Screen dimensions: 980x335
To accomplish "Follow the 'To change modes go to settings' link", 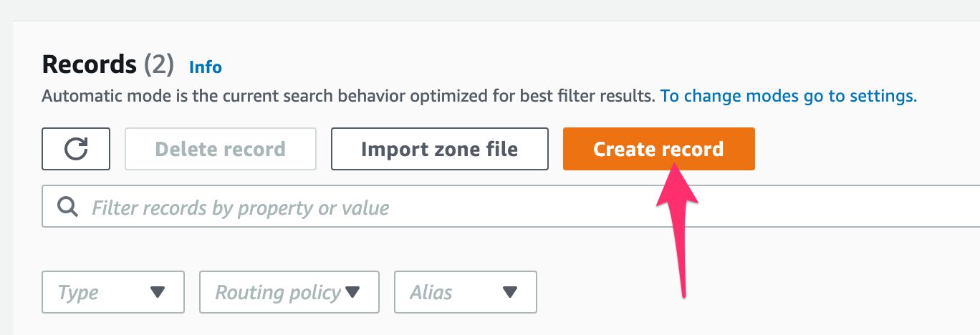I will [789, 96].
